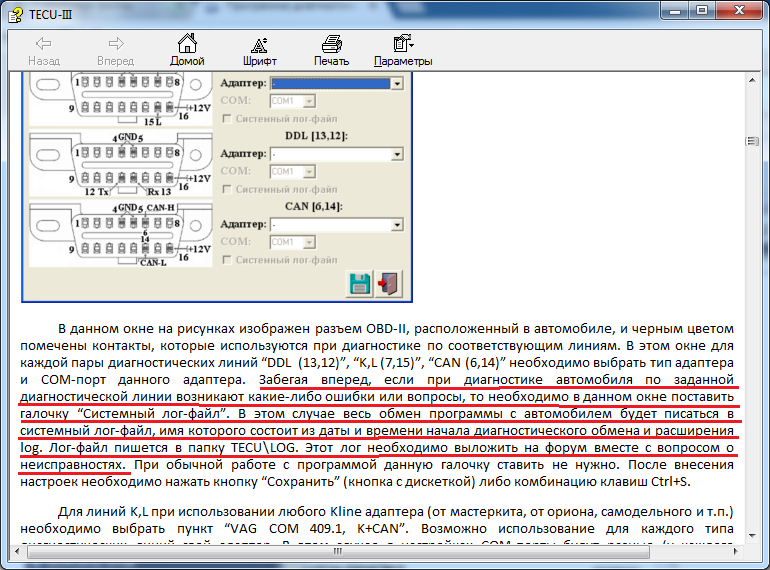Click the floppy disk save icon
Viewport: 770px width, 570px height.
click(359, 283)
